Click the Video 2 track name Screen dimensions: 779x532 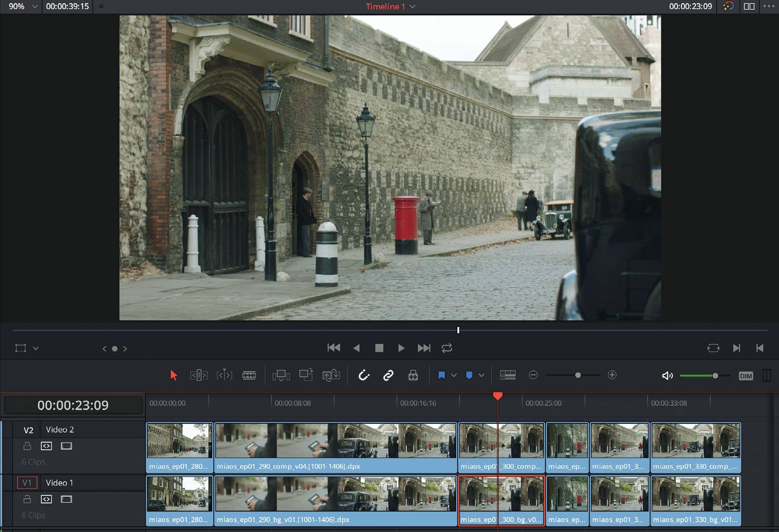[60, 430]
